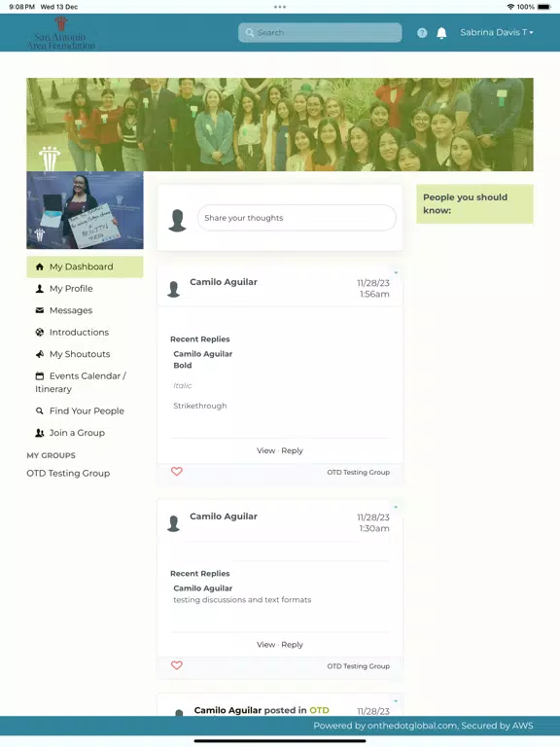Click the 11/28/23 1:30am timestamp

[x=373, y=523]
